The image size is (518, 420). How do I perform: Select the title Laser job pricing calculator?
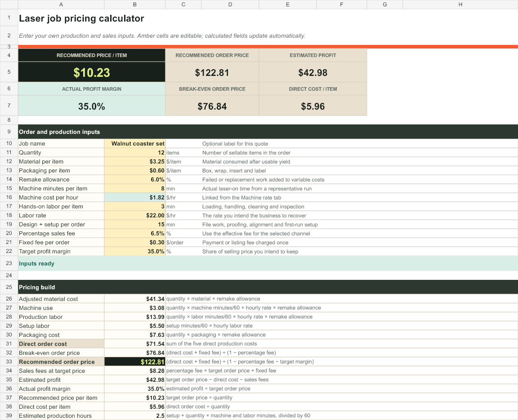[81, 18]
